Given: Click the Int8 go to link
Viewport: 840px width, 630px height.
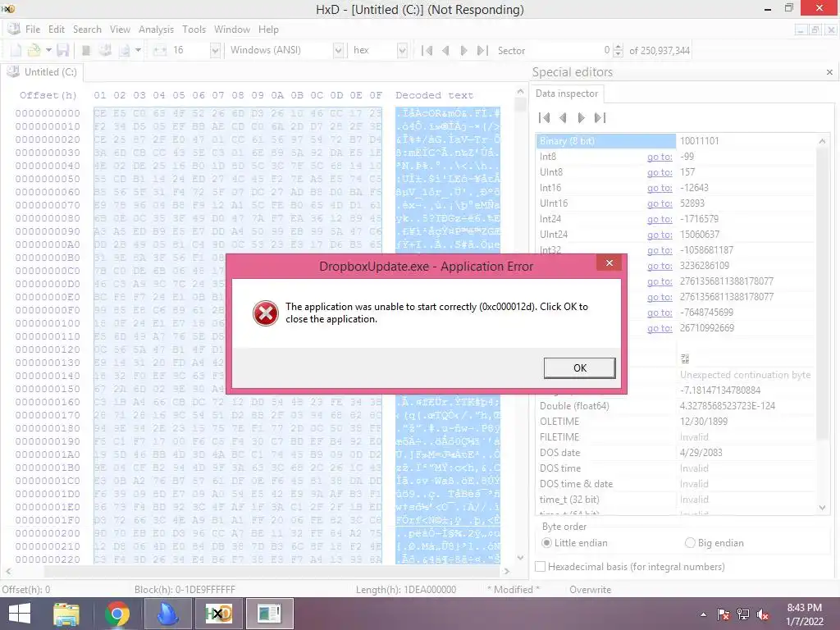Looking at the screenshot, I should [660, 157].
